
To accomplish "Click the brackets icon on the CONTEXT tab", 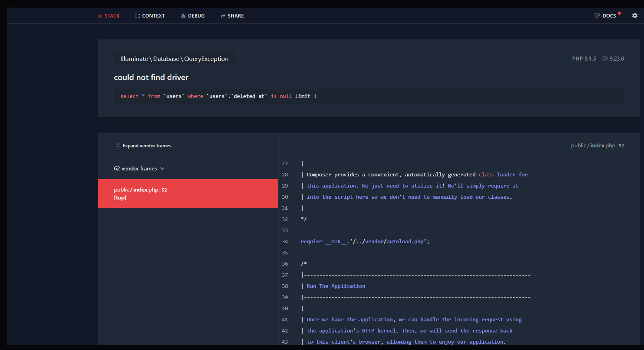I will coord(137,16).
